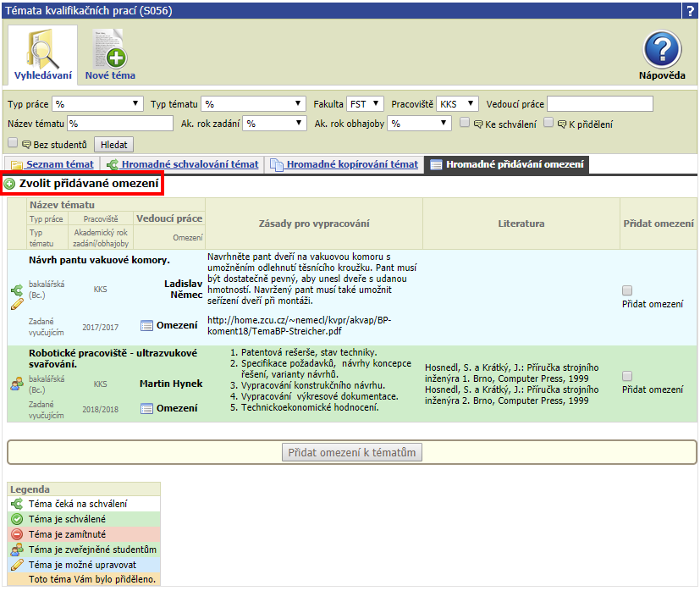
Task: Click the Omezení list icon under Ladislav Němec
Action: [x=147, y=326]
